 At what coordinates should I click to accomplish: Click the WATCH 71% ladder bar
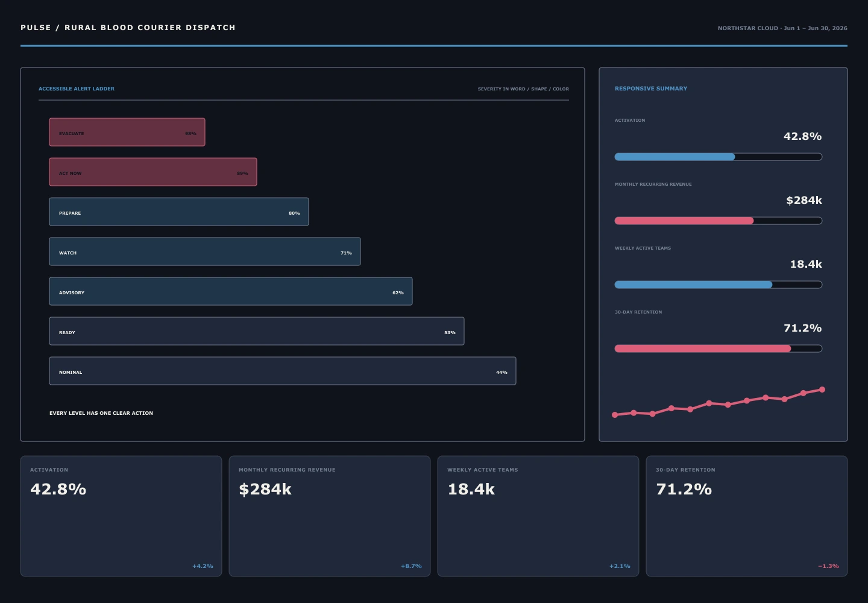click(x=205, y=251)
